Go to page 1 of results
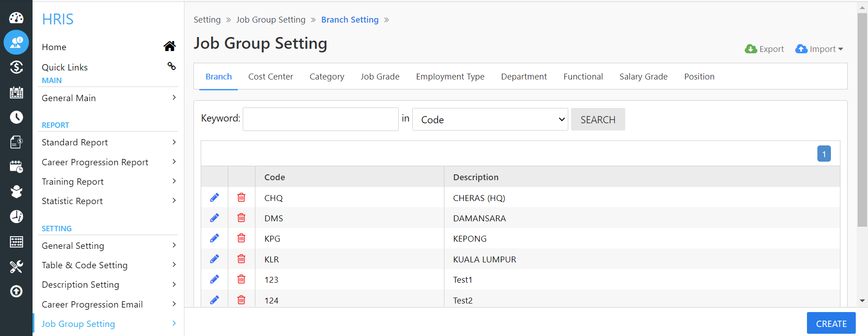This screenshot has width=868, height=336. tap(824, 154)
